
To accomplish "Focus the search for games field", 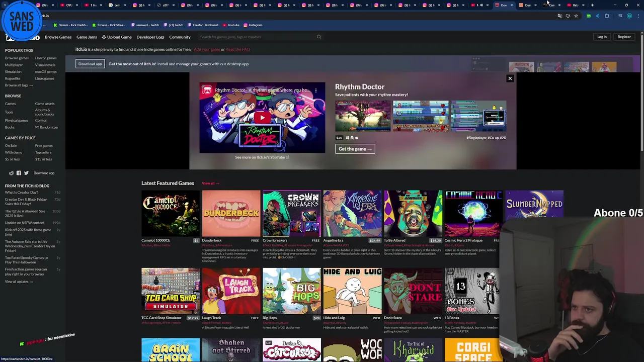I will point(257,37).
